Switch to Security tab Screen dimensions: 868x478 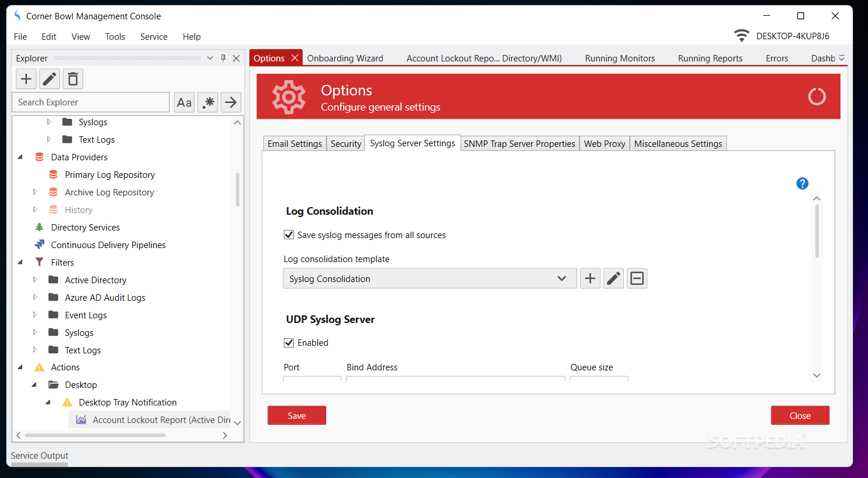click(346, 143)
